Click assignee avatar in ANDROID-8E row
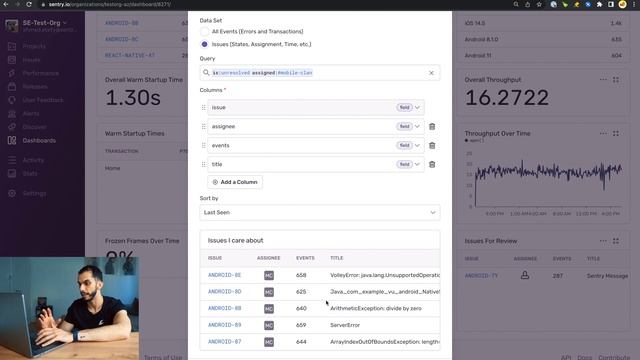640x360 pixels. (269, 276)
